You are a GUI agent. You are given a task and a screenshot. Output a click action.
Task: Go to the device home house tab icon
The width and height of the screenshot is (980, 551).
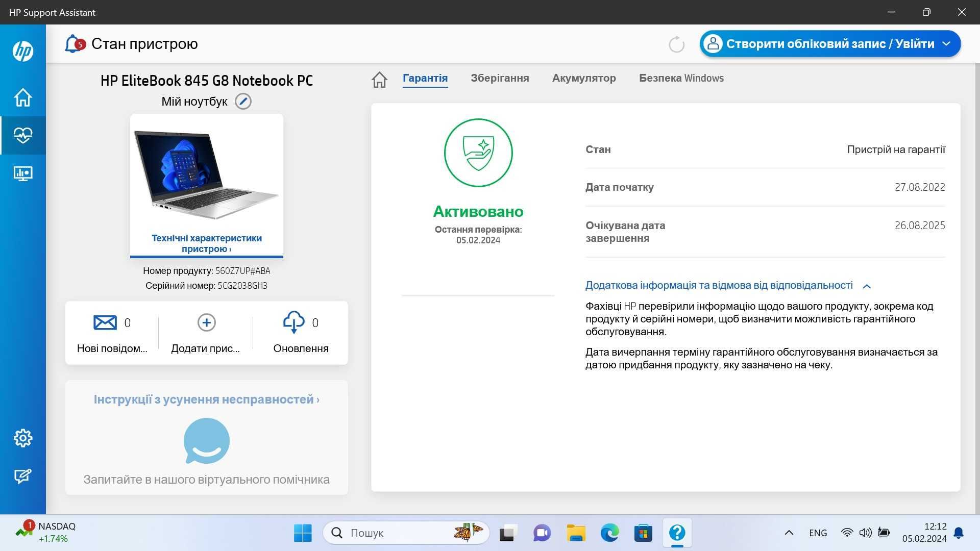pyautogui.click(x=379, y=79)
